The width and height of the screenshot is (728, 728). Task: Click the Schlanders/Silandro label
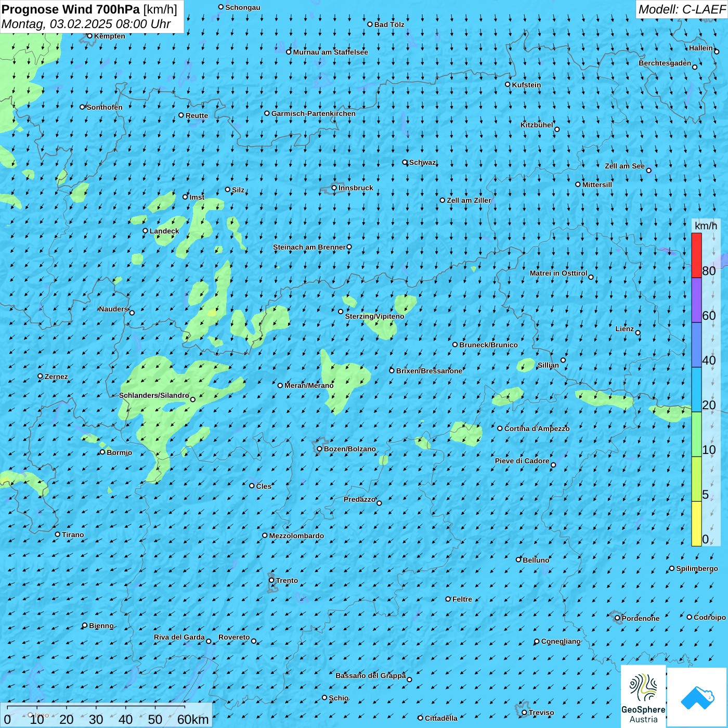pyautogui.click(x=154, y=395)
